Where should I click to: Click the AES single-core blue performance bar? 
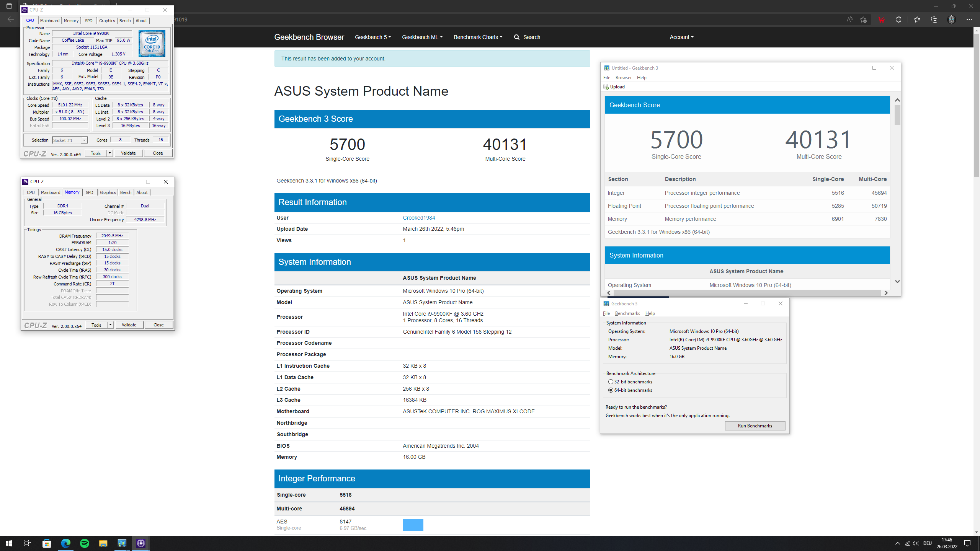413,525
